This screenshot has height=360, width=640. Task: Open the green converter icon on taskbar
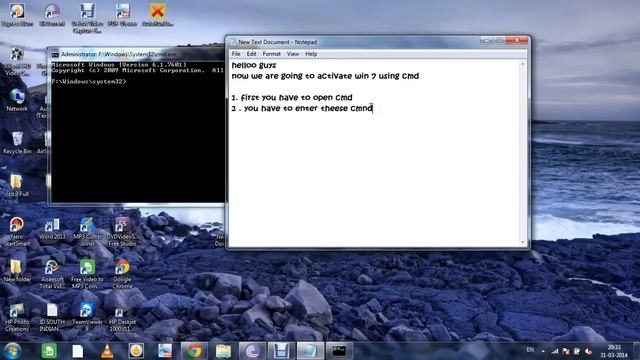point(49,351)
